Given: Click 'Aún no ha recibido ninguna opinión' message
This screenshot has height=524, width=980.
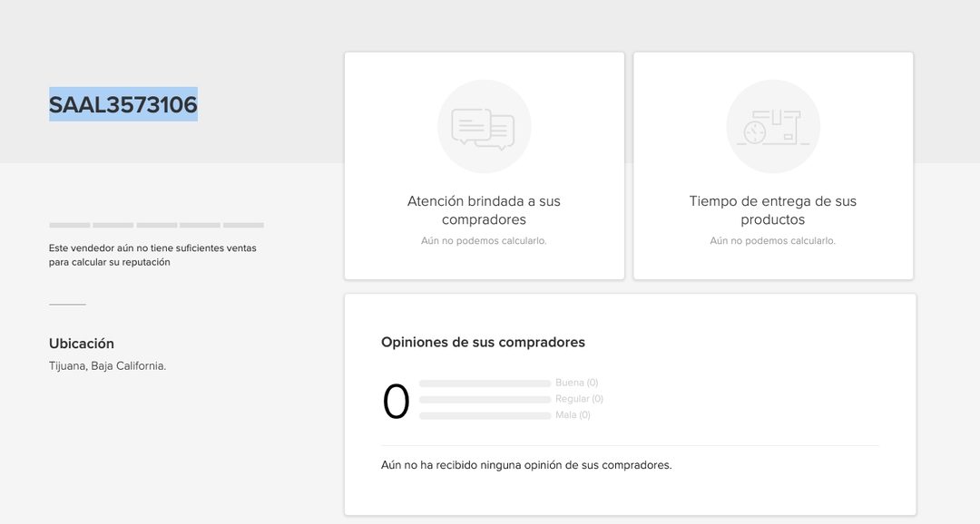Looking at the screenshot, I should [x=526, y=465].
